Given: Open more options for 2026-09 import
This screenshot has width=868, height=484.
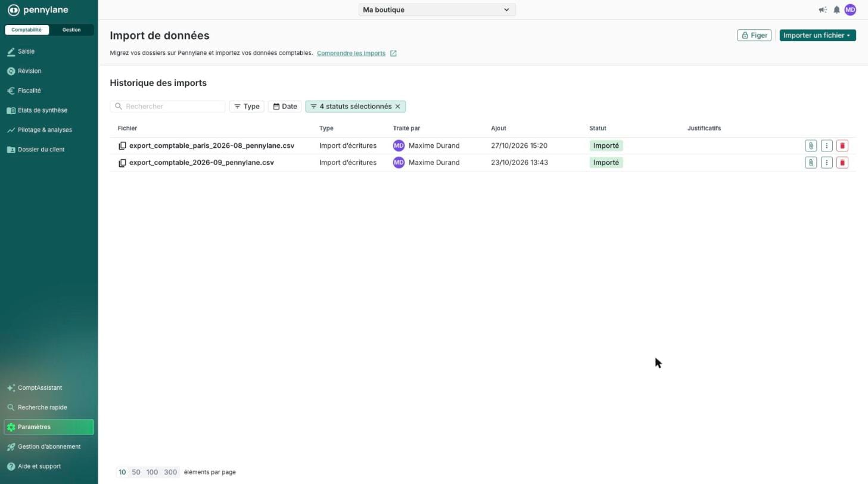Looking at the screenshot, I should (826, 163).
